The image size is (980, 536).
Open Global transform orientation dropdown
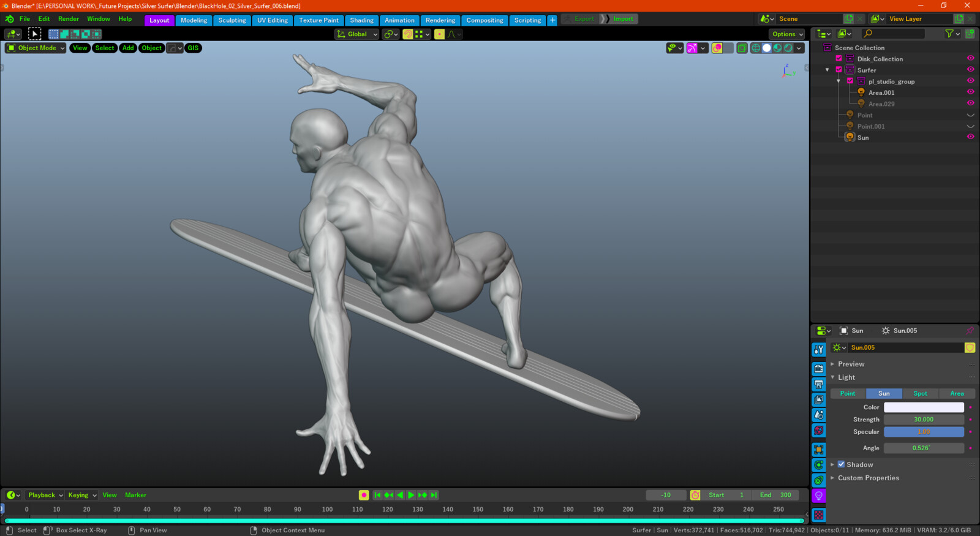tap(357, 34)
